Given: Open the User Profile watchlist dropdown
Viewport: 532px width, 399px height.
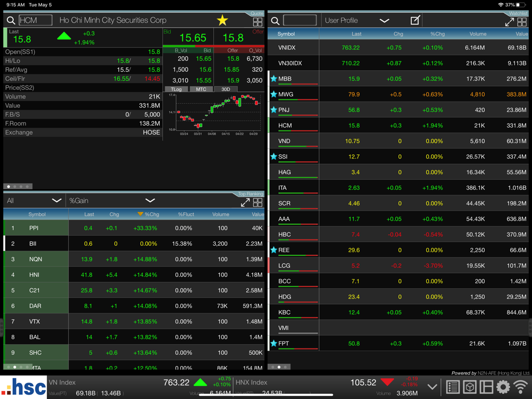Looking at the screenshot, I should click(x=357, y=20).
